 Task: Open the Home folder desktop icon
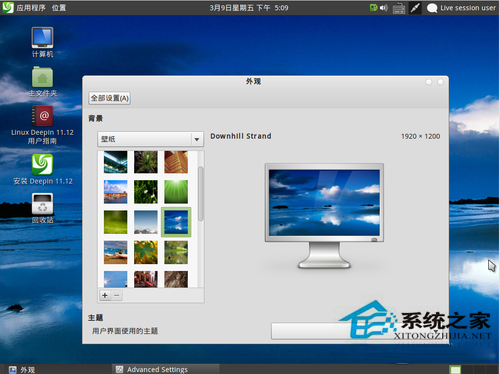(42, 82)
